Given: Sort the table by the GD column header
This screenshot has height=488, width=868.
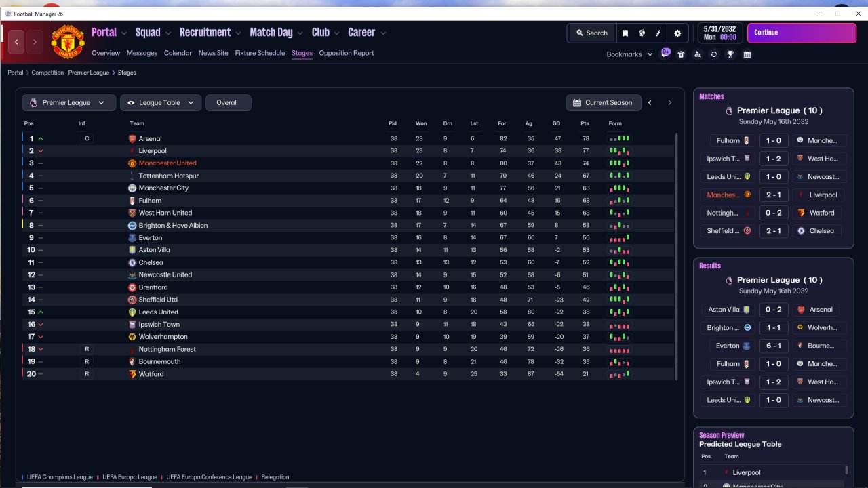Looking at the screenshot, I should 556,123.
